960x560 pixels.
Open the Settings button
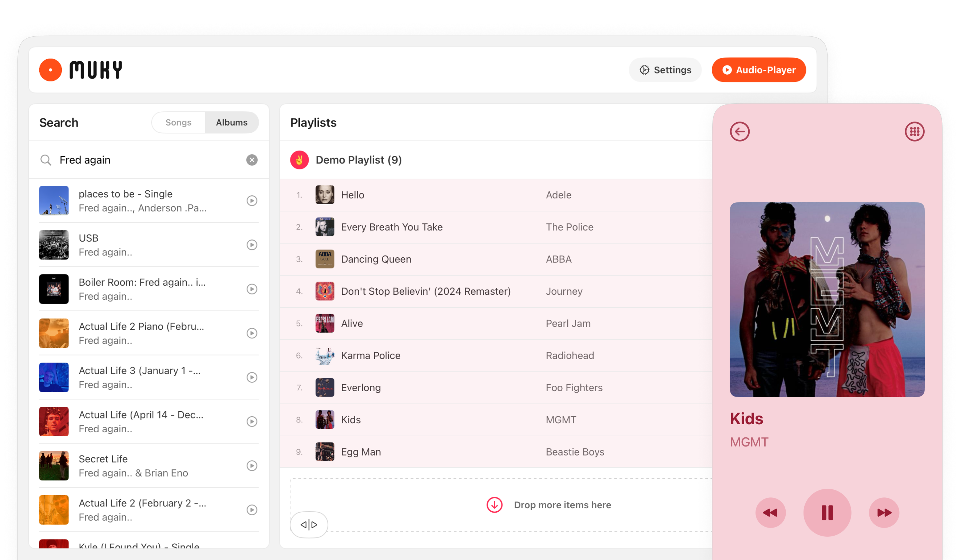click(665, 70)
